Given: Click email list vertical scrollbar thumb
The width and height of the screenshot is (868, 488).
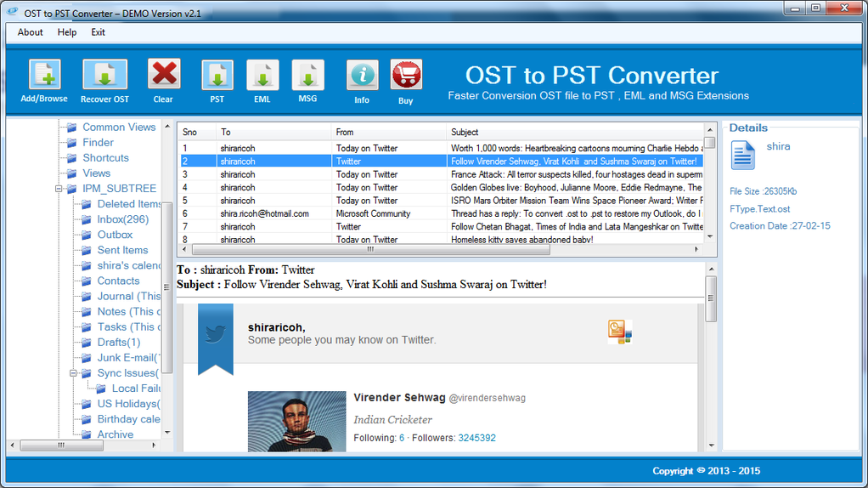Looking at the screenshot, I should click(x=710, y=142).
